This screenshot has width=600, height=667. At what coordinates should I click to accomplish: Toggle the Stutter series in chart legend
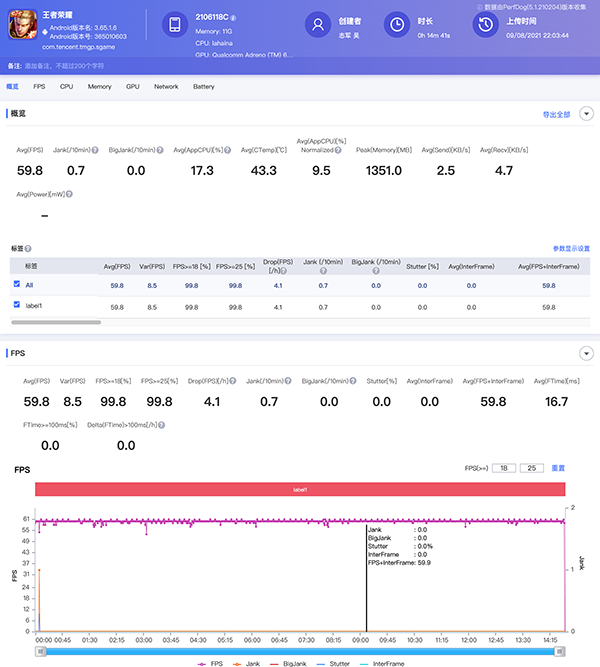pyautogui.click(x=337, y=662)
